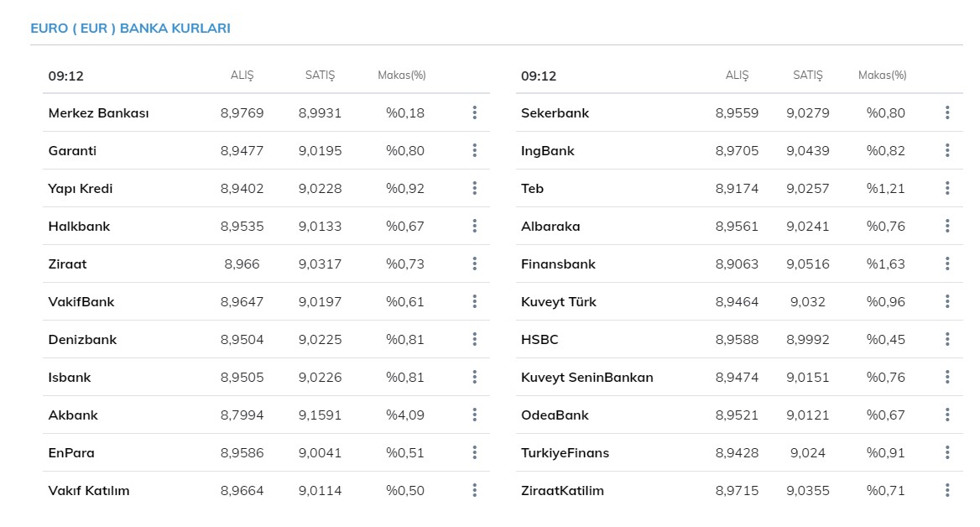The image size is (980, 527).
Task: Click the more options icon for ZiraatKatilim
Action: (947, 490)
